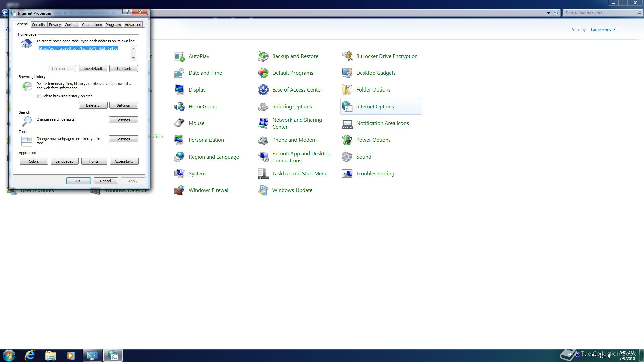Confirm with the OK button

tap(78, 181)
